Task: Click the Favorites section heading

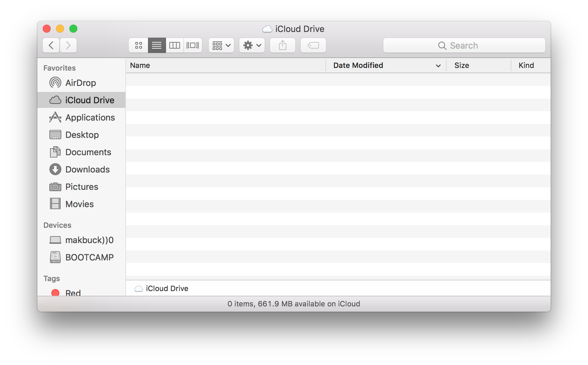Action: 60,68
